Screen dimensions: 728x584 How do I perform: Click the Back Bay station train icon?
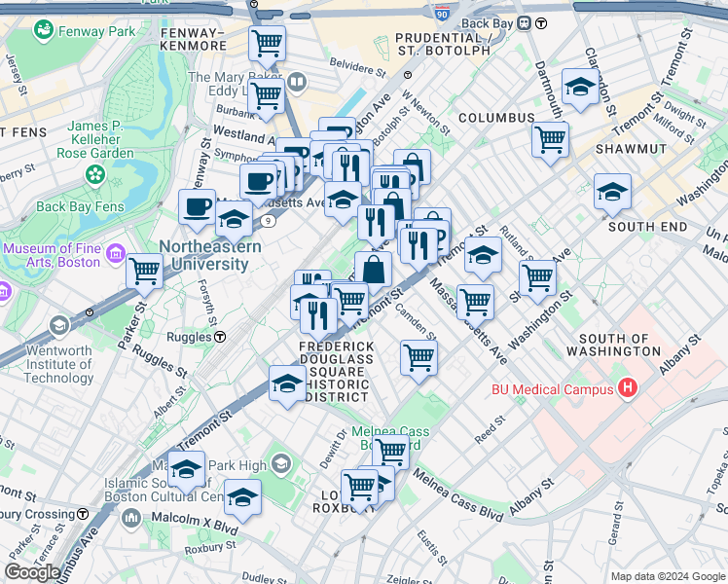pyautogui.click(x=526, y=22)
